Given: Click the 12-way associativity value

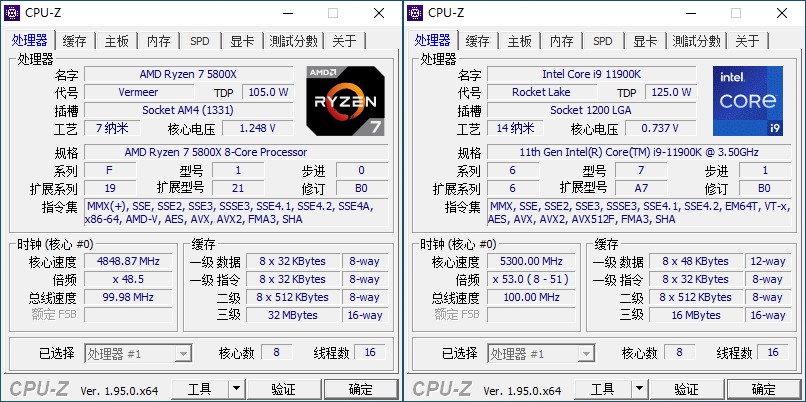Looking at the screenshot, I should point(768,261).
